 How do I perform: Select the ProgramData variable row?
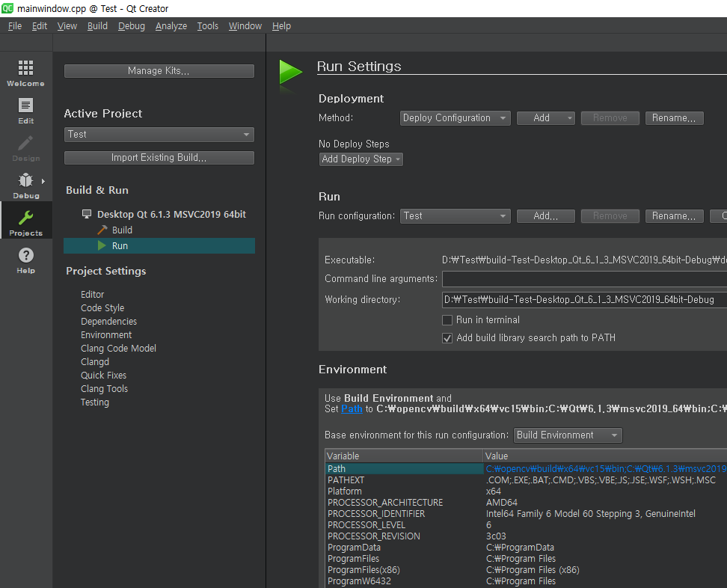point(527,547)
